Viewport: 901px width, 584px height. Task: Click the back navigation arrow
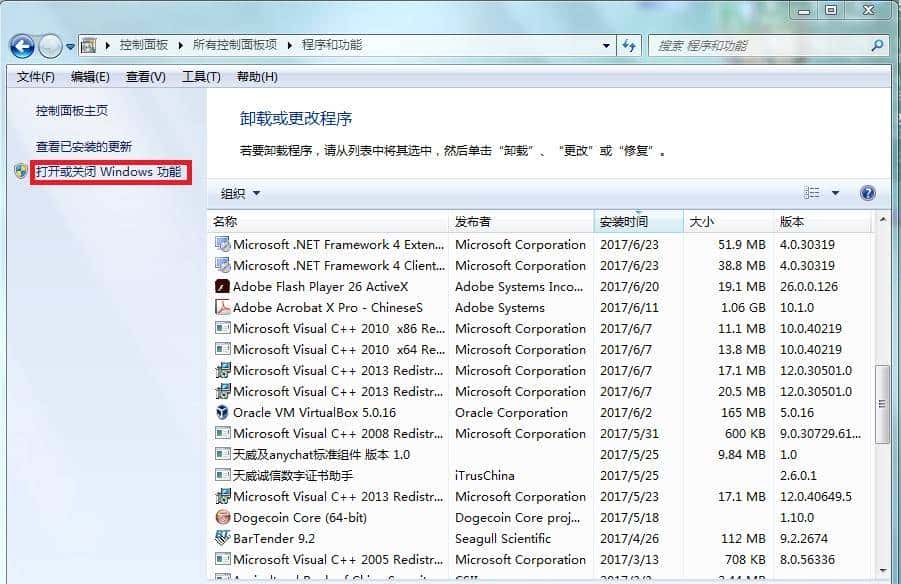[x=21, y=46]
